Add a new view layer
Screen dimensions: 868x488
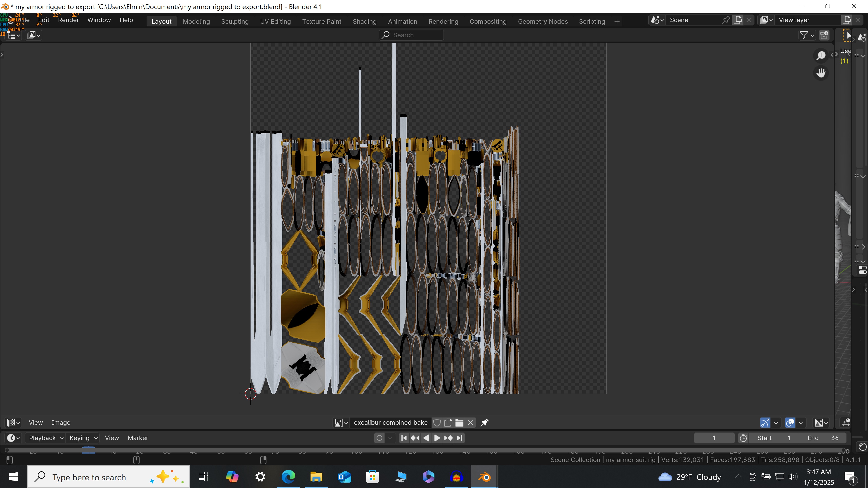tap(847, 20)
